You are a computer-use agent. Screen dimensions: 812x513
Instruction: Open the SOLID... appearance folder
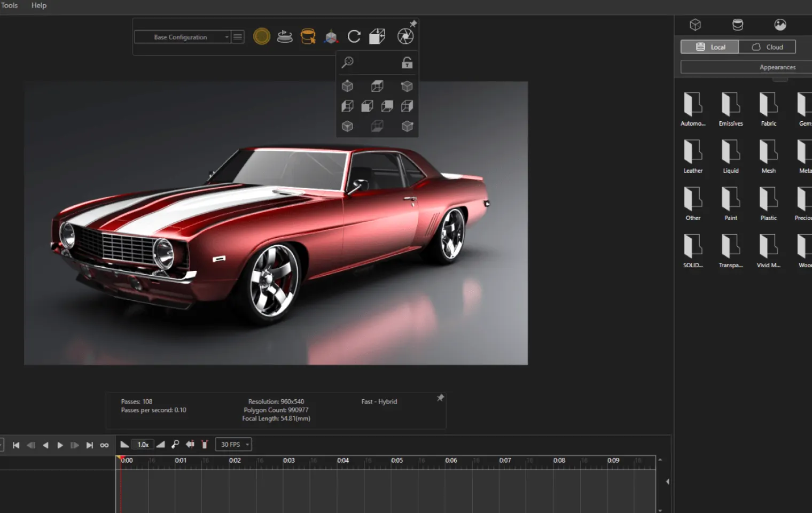693,251
